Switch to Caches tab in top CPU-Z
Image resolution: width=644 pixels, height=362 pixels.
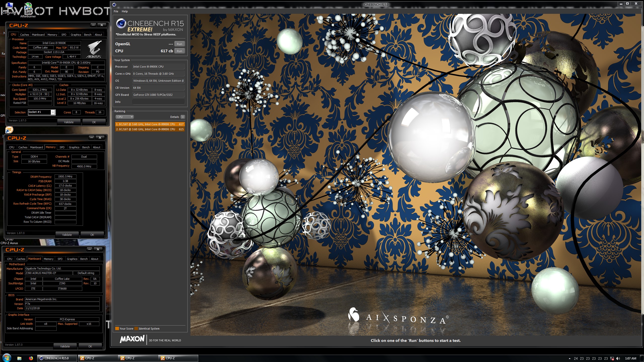[25, 35]
